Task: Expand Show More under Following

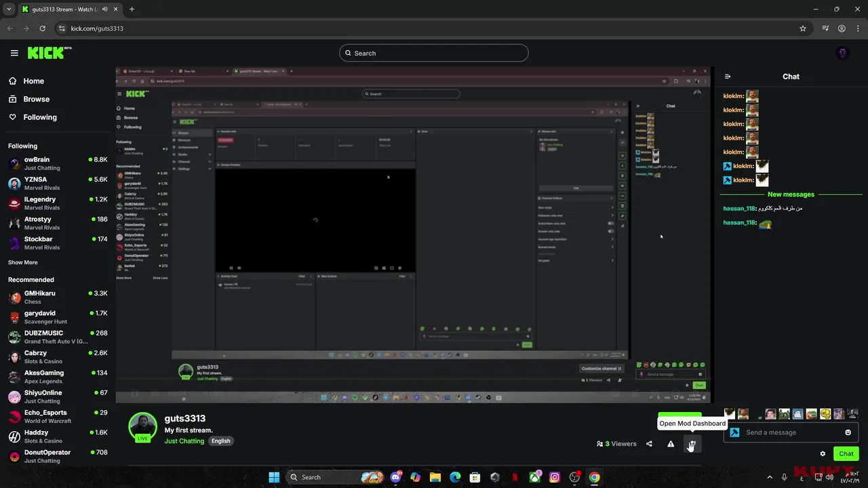Action: (x=23, y=262)
